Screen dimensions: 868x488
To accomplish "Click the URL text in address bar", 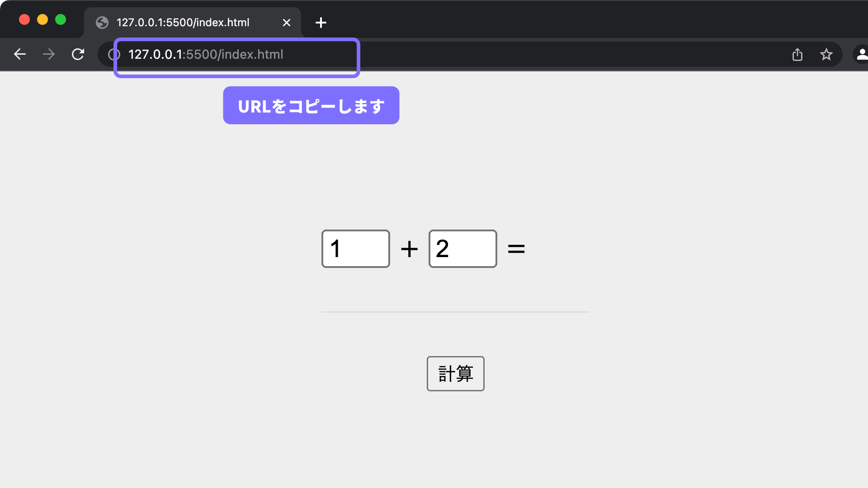I will (206, 55).
